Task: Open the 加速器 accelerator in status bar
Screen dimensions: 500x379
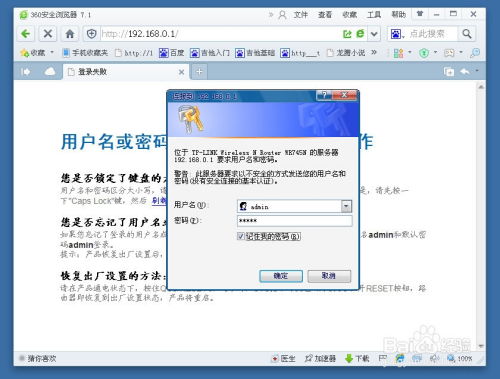Action: click(x=320, y=358)
